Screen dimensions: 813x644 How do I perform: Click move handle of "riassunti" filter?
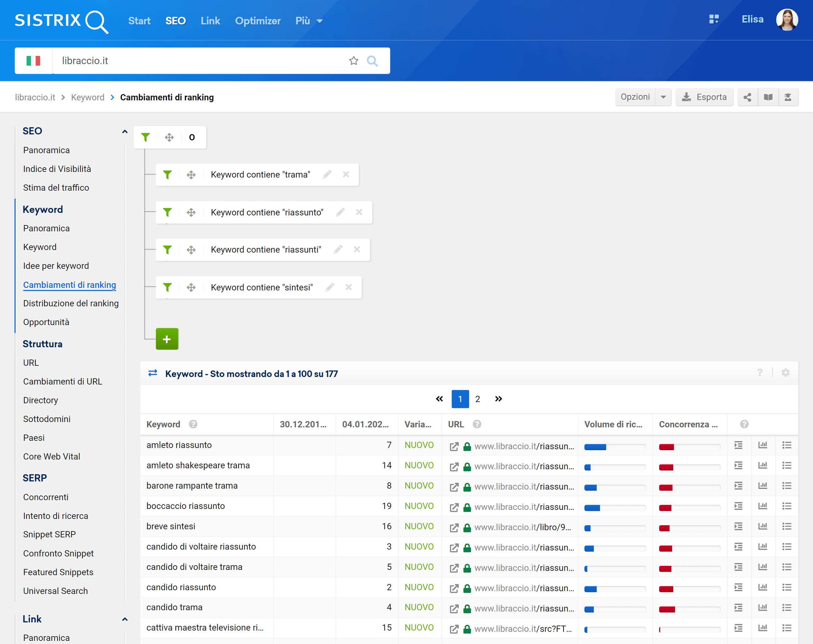coord(191,249)
